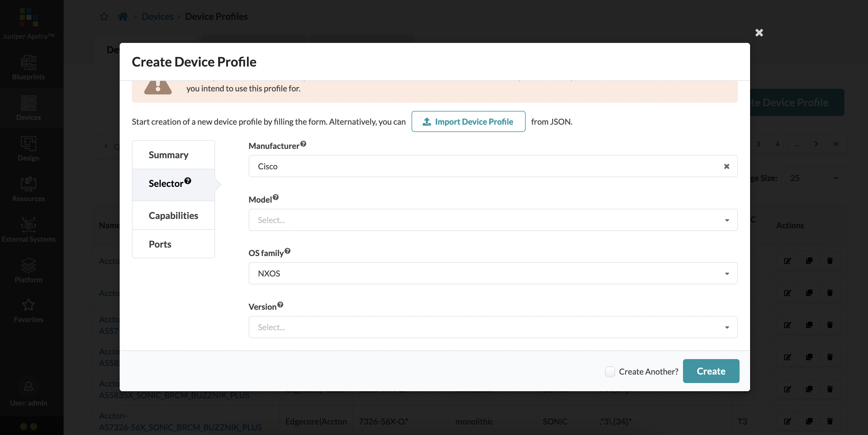Go to page 3
868x435 pixels.
coord(758,144)
